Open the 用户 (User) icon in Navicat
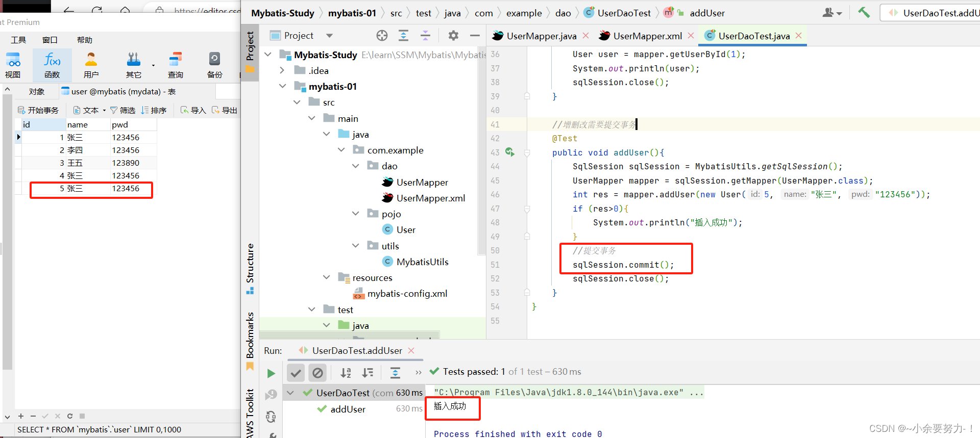The image size is (980, 438). [x=91, y=65]
